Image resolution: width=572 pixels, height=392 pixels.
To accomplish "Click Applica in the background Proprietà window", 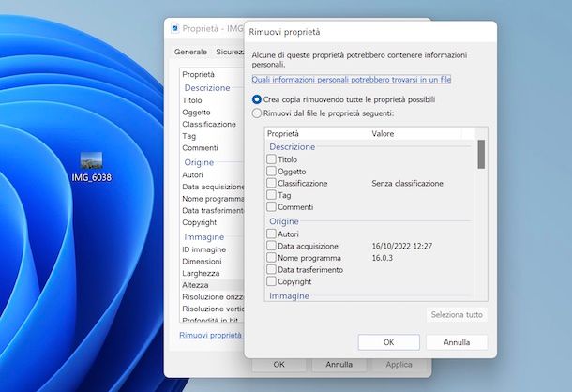I will [399, 364].
